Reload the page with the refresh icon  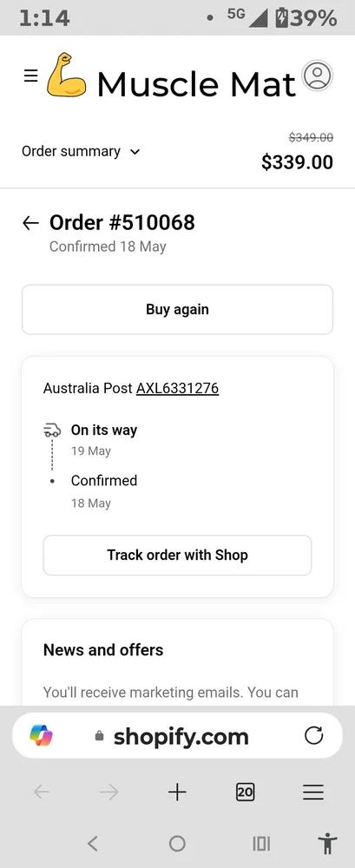314,736
